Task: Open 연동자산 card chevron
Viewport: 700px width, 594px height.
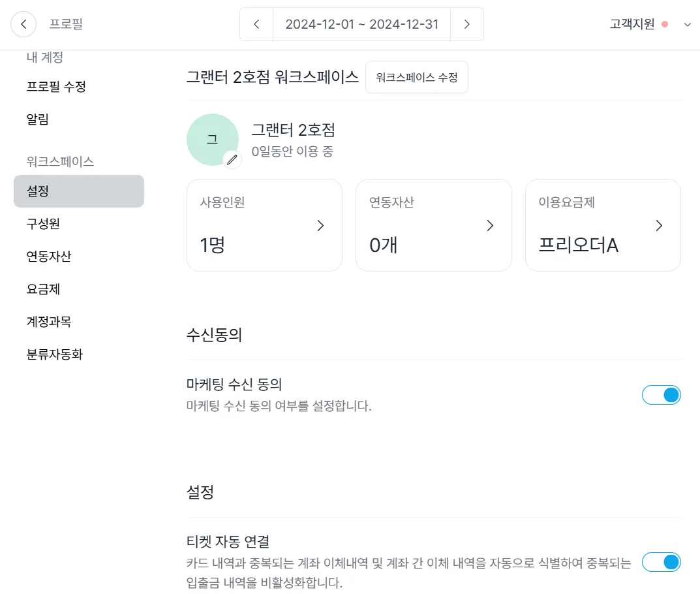Action: click(490, 226)
